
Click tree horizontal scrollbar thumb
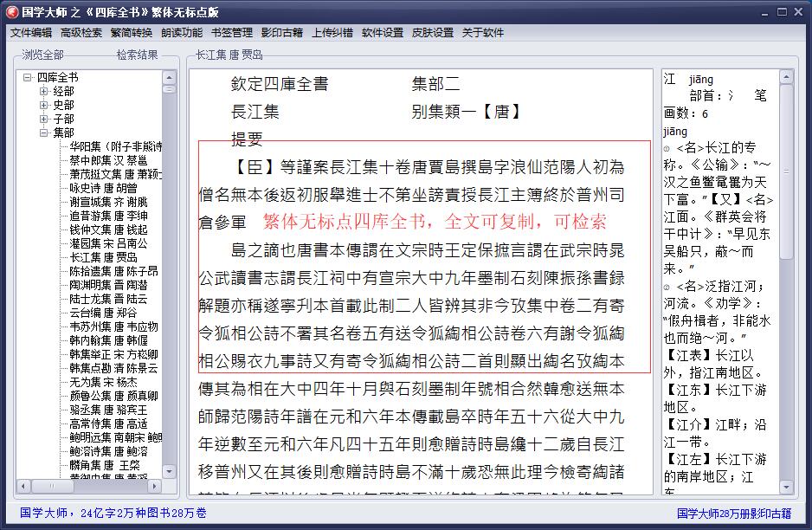(52, 487)
